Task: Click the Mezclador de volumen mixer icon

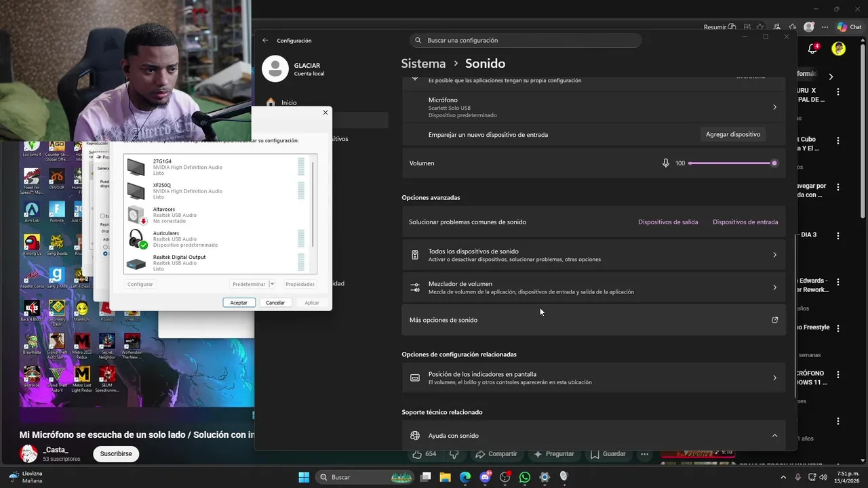Action: click(415, 287)
